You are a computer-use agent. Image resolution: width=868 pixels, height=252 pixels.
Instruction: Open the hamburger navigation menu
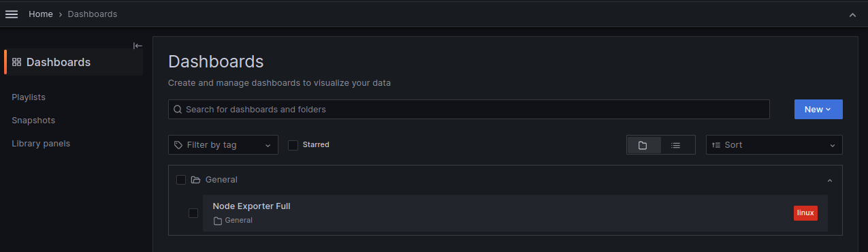pos(12,14)
